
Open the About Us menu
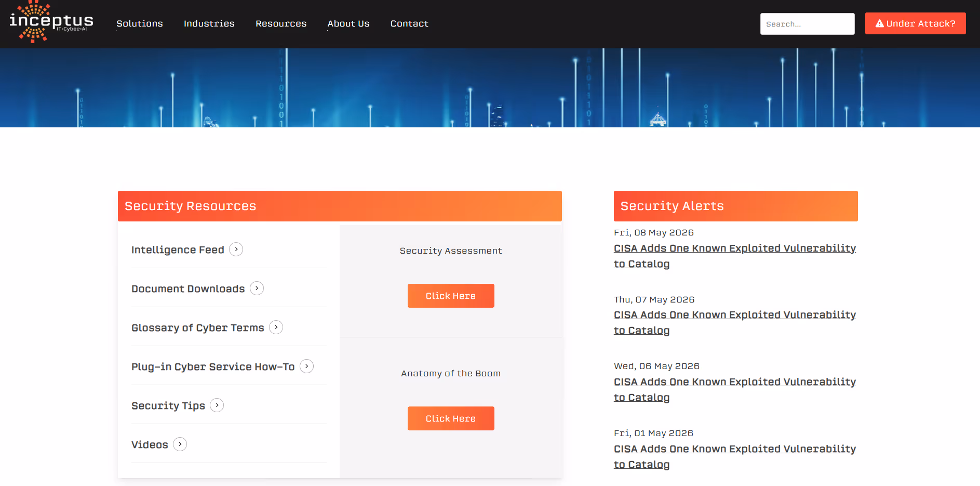[348, 24]
